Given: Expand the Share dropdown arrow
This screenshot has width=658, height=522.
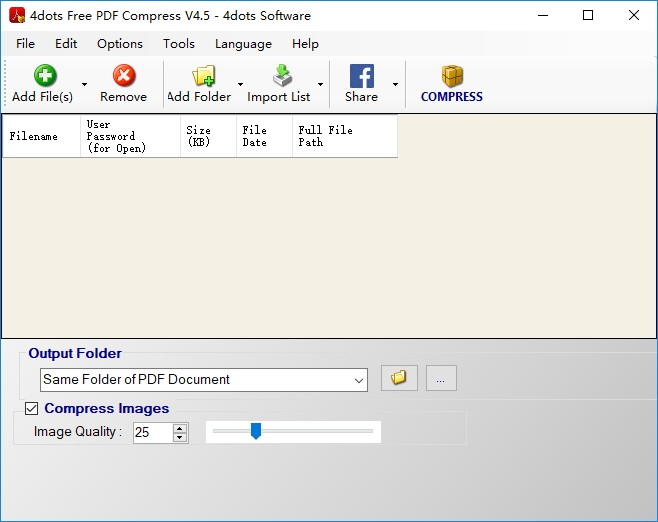Looking at the screenshot, I should [x=395, y=84].
